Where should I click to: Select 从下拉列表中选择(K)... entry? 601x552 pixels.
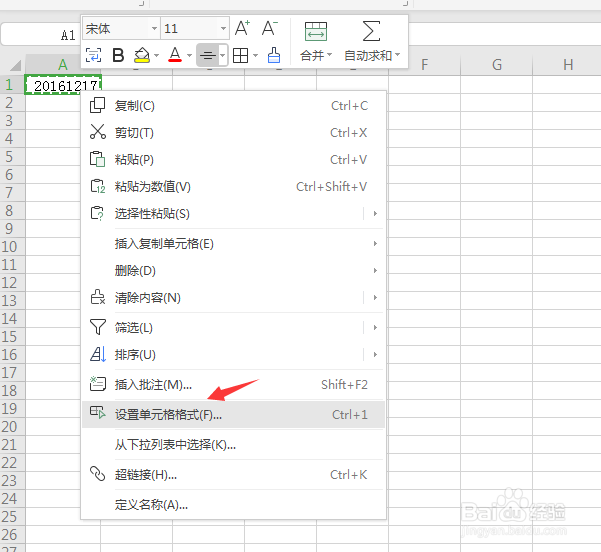233,444
